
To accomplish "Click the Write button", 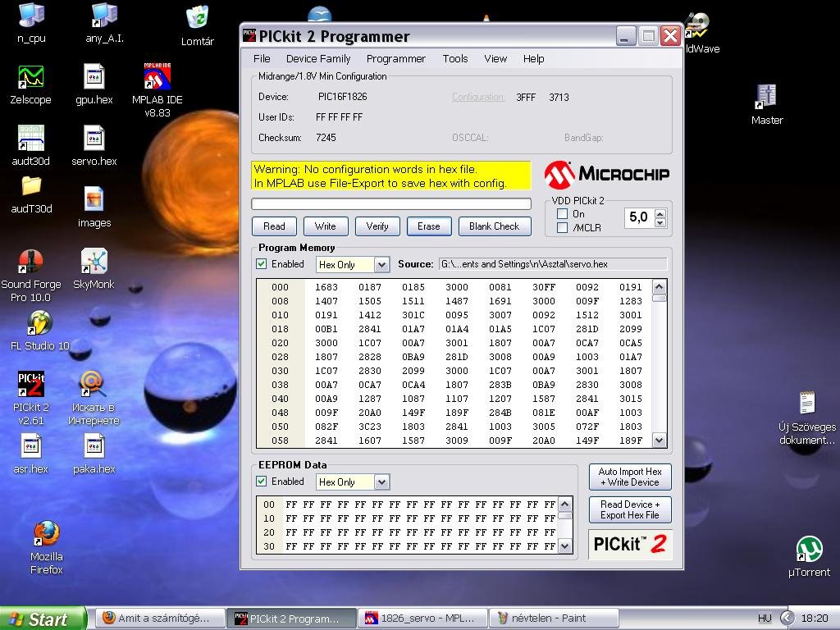I will (x=326, y=226).
